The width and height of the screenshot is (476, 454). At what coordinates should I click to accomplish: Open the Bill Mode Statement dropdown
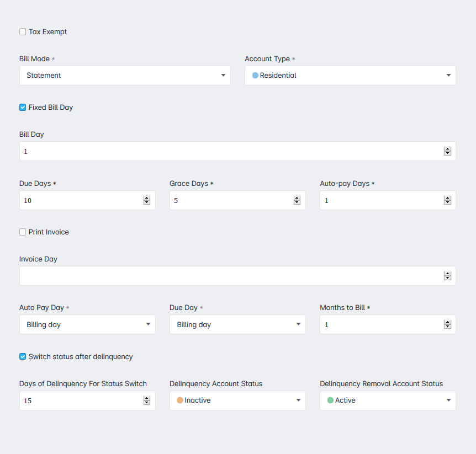(125, 76)
